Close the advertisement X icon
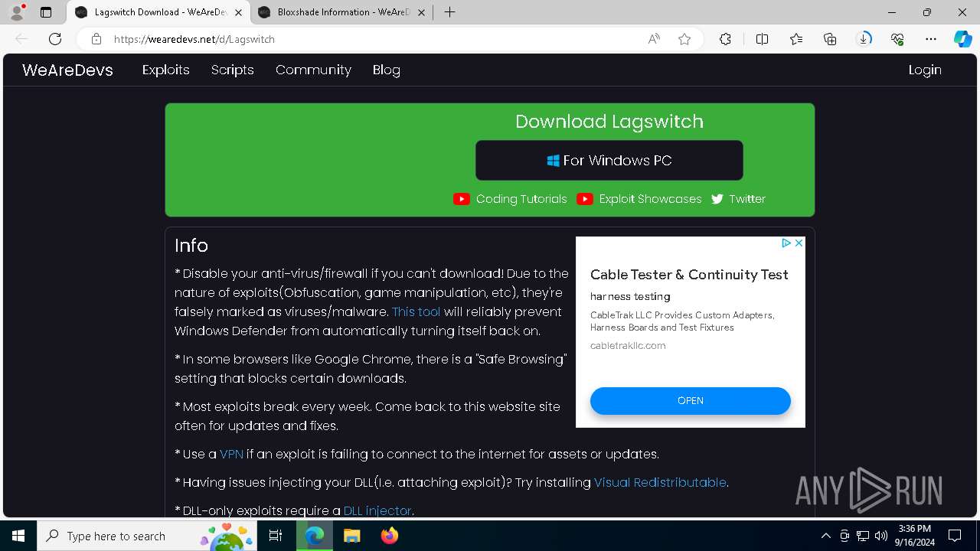The image size is (980, 551). tap(799, 243)
